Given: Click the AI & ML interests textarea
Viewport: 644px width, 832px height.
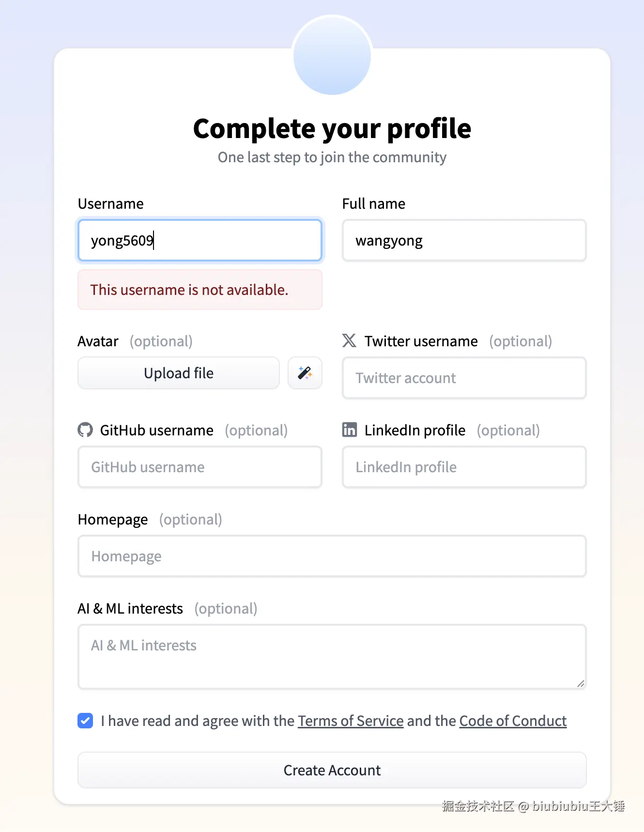Looking at the screenshot, I should [x=332, y=656].
